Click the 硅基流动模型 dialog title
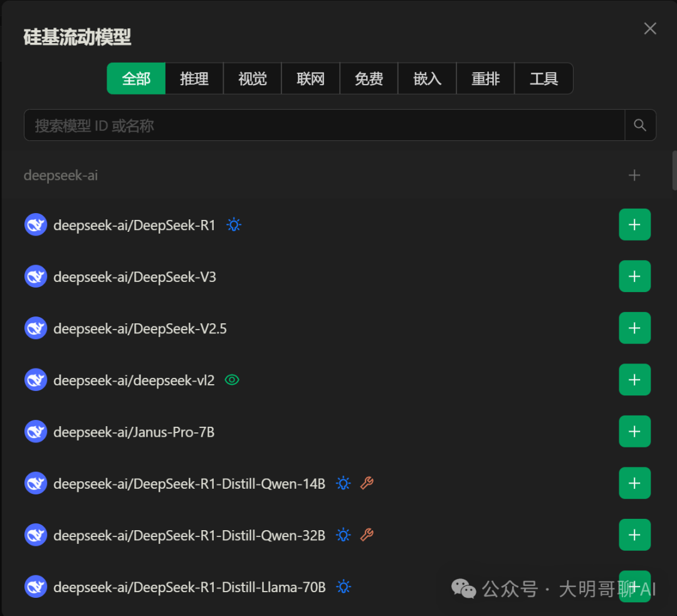677x616 pixels. point(77,37)
